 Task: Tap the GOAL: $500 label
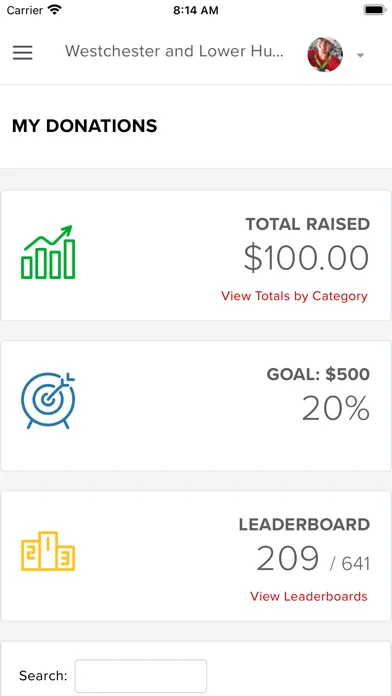pos(318,375)
